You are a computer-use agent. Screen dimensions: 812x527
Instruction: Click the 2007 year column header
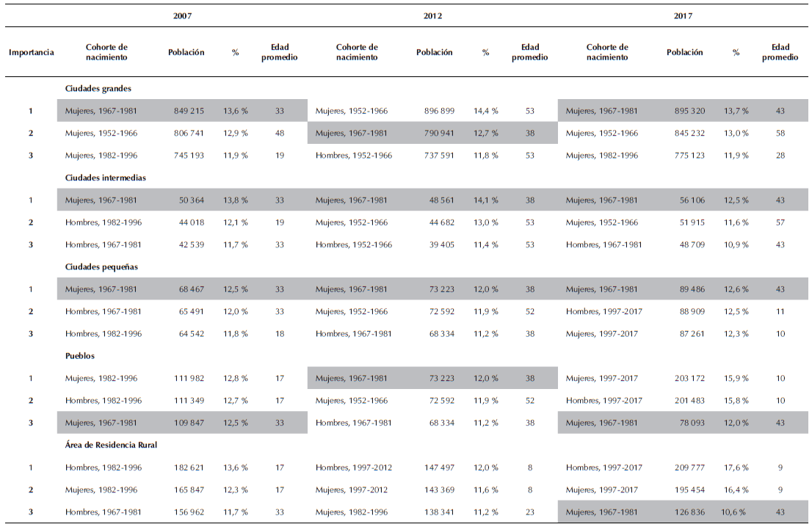click(x=181, y=15)
